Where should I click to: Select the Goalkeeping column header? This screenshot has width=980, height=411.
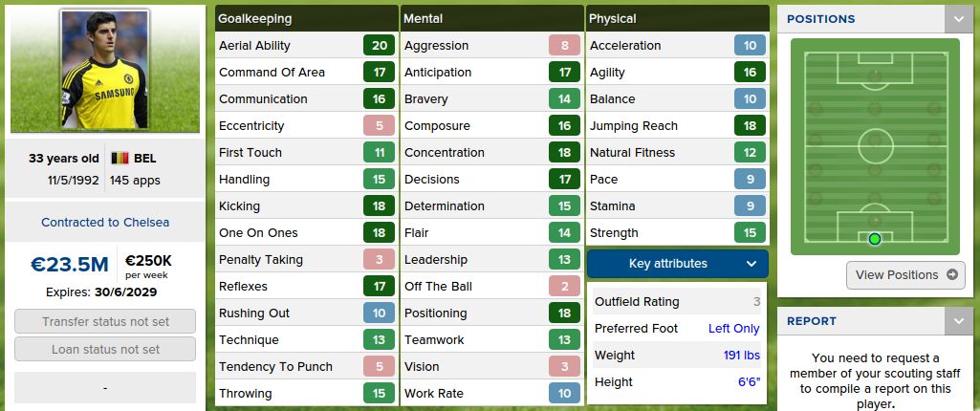(x=255, y=18)
